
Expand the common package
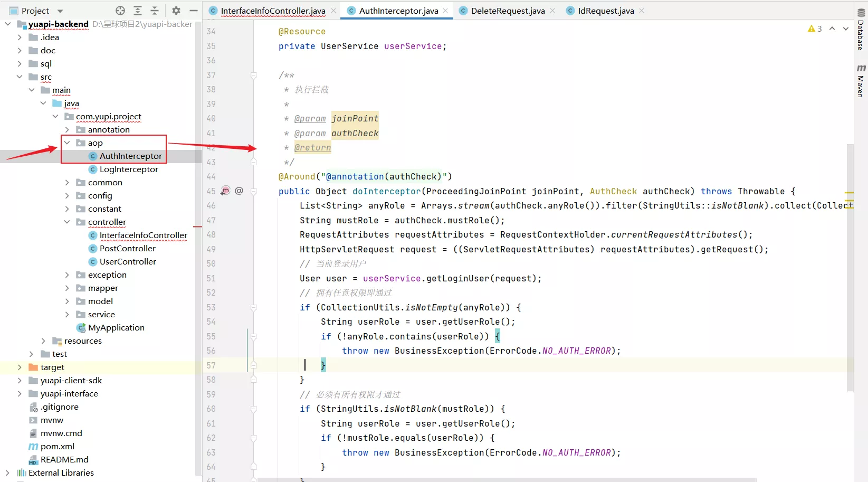pos(67,182)
